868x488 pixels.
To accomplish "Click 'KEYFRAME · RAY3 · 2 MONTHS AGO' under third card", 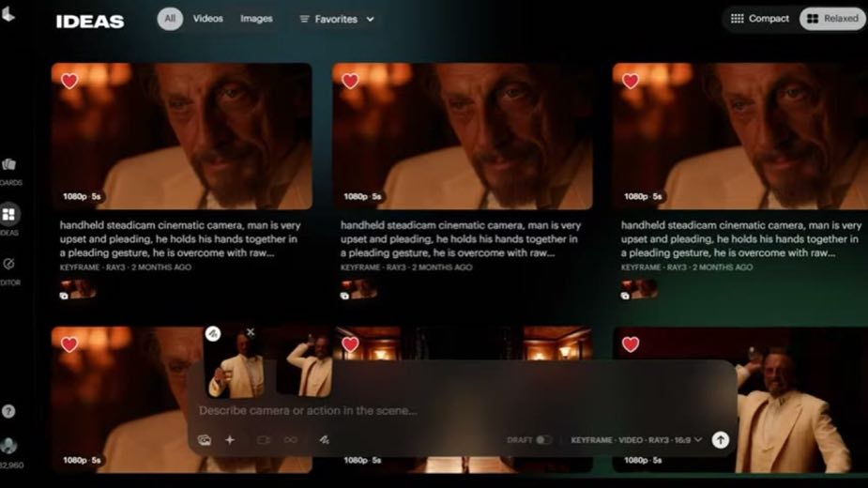I will tap(687, 267).
